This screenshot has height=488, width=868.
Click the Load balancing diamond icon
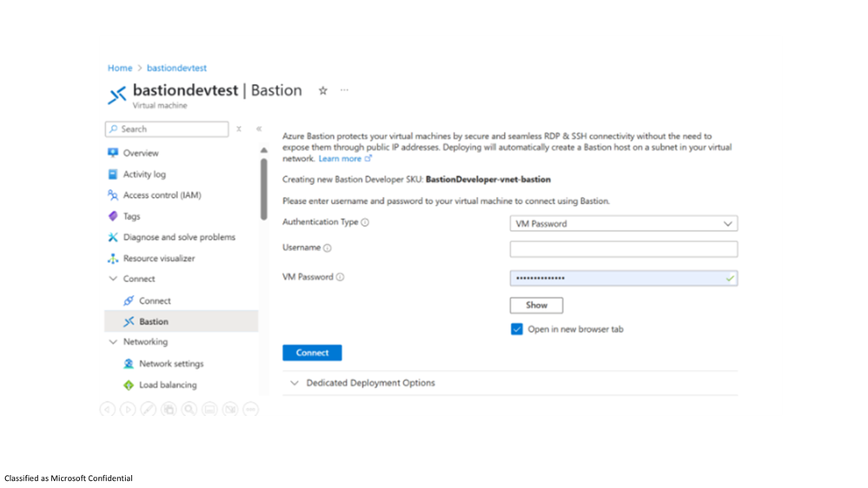(129, 385)
